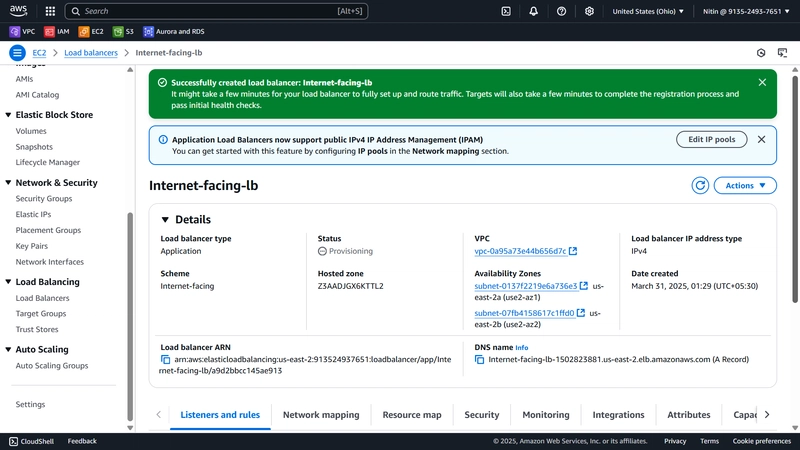Open the notifications bell

pyautogui.click(x=533, y=11)
